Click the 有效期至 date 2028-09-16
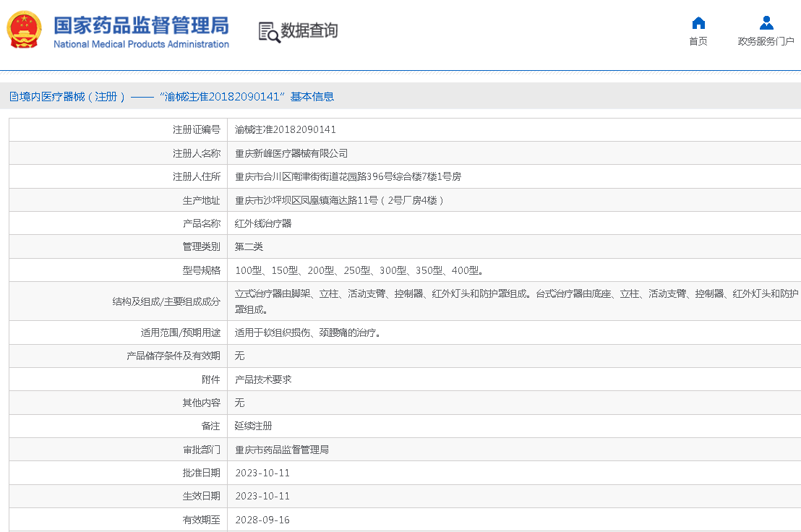The height and width of the screenshot is (532, 801). coord(262,520)
